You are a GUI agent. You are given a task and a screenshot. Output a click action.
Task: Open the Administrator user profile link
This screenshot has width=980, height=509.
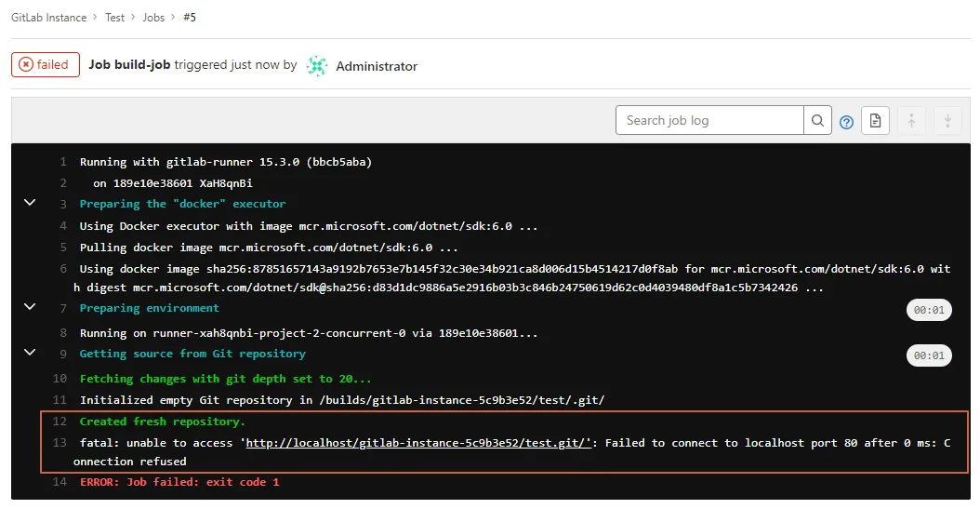376,66
